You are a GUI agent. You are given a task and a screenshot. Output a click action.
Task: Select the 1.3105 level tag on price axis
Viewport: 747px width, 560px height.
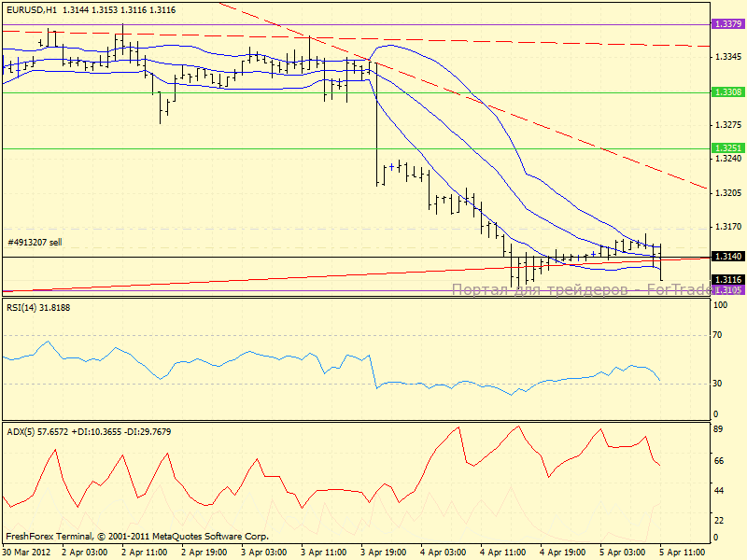[x=726, y=290]
